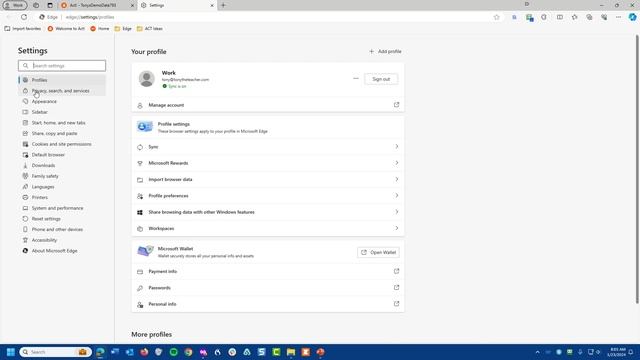Open the Home bookmark

(x=100, y=29)
